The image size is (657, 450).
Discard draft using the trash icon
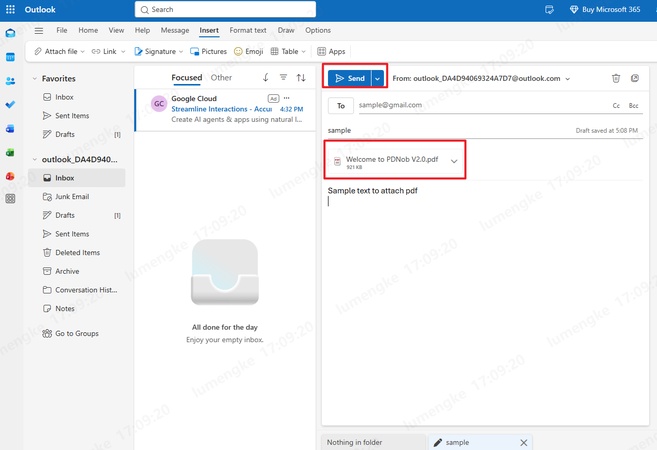tap(616, 78)
